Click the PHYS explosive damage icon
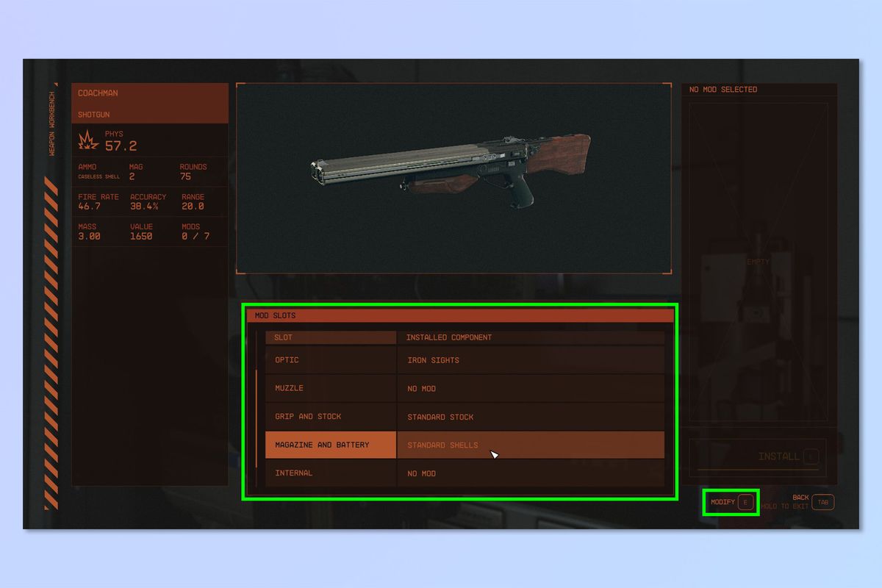Viewport: 882px width, 588px height. [87, 140]
